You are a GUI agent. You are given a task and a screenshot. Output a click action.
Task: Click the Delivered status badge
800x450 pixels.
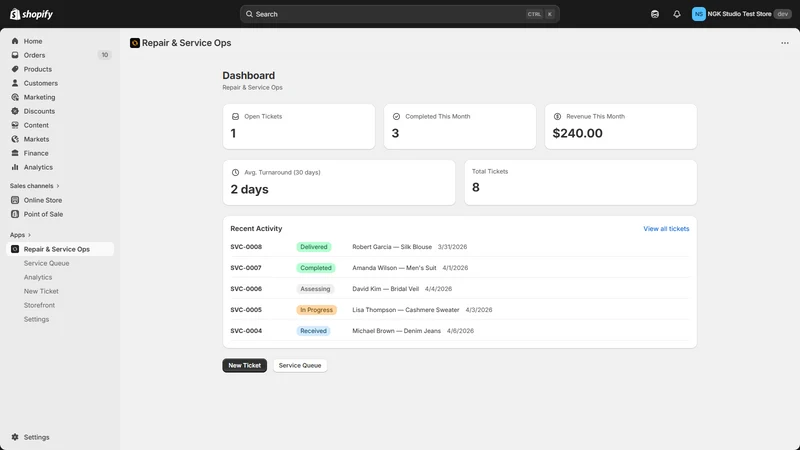tap(314, 247)
